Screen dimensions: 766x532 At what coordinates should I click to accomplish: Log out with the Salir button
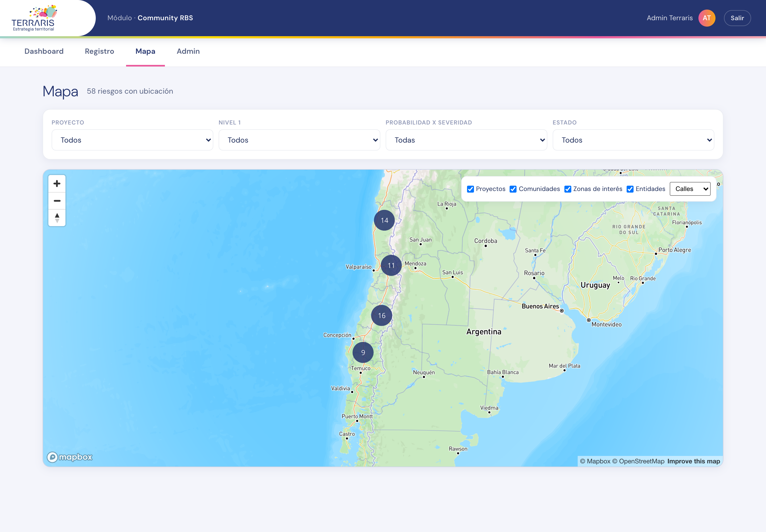coord(737,18)
